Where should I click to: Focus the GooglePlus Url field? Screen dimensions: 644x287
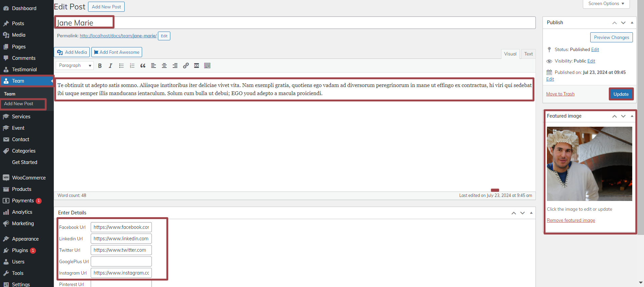tap(121, 261)
